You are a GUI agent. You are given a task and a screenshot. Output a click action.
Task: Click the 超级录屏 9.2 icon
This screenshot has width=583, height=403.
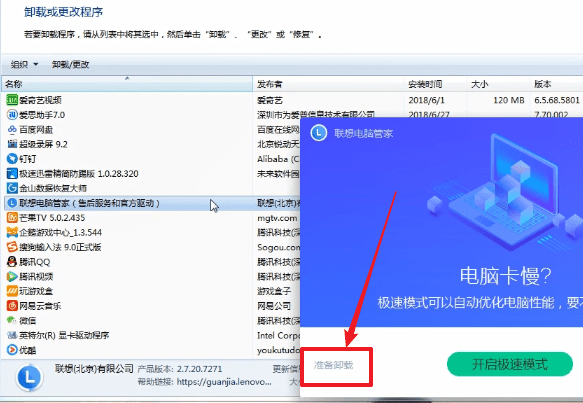(x=12, y=144)
